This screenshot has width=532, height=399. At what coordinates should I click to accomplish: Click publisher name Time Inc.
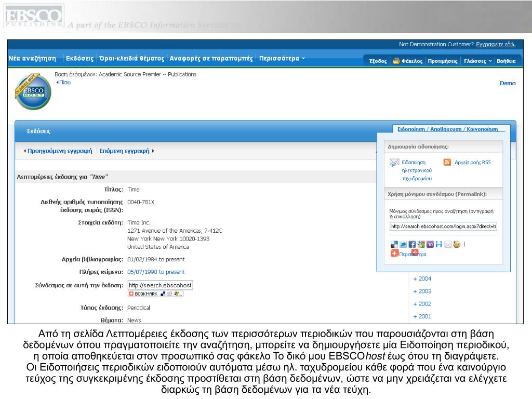click(x=139, y=222)
